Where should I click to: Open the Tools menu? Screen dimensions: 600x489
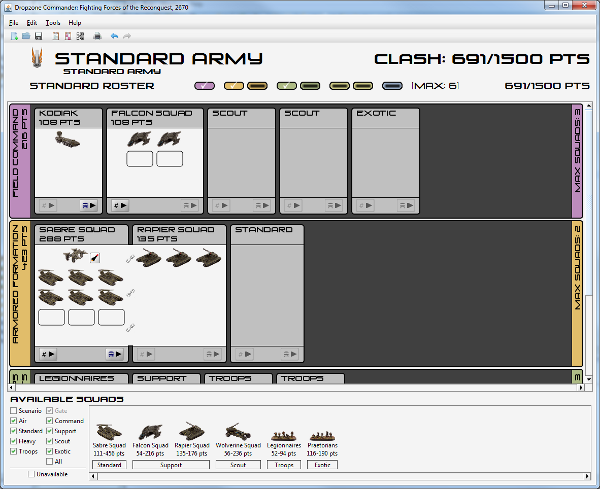[53, 23]
